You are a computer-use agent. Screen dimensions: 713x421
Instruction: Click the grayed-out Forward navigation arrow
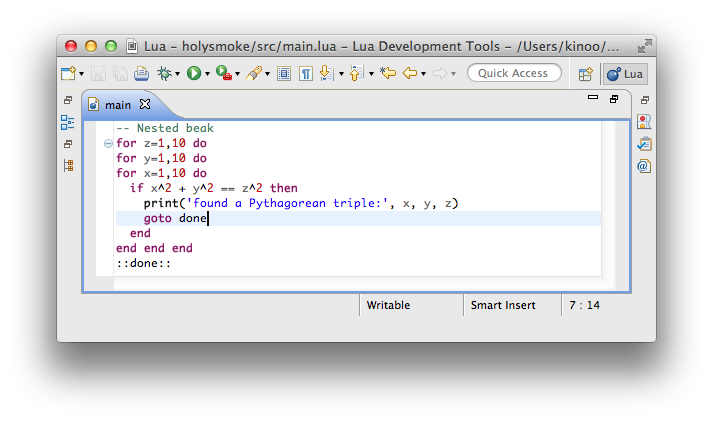(x=440, y=73)
